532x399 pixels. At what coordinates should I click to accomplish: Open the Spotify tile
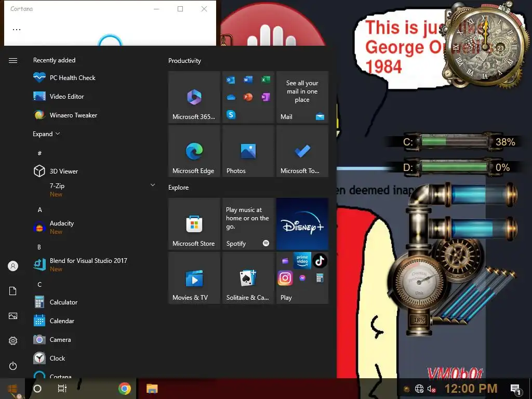pyautogui.click(x=248, y=224)
